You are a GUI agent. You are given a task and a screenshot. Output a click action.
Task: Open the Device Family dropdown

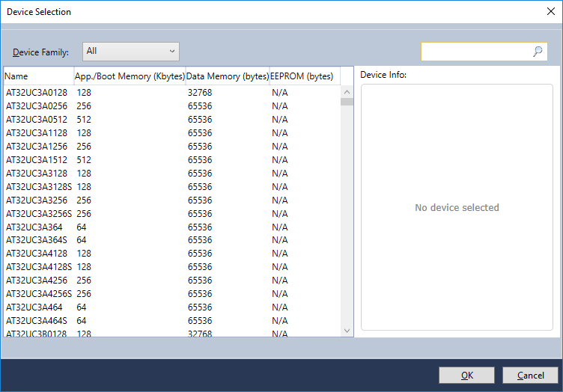pyautogui.click(x=131, y=52)
